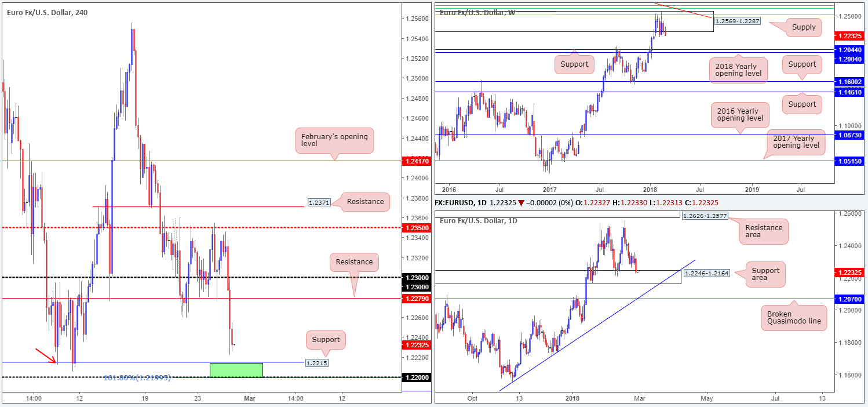Select the Support callout beside the 1.14610 label

pyautogui.click(x=802, y=104)
